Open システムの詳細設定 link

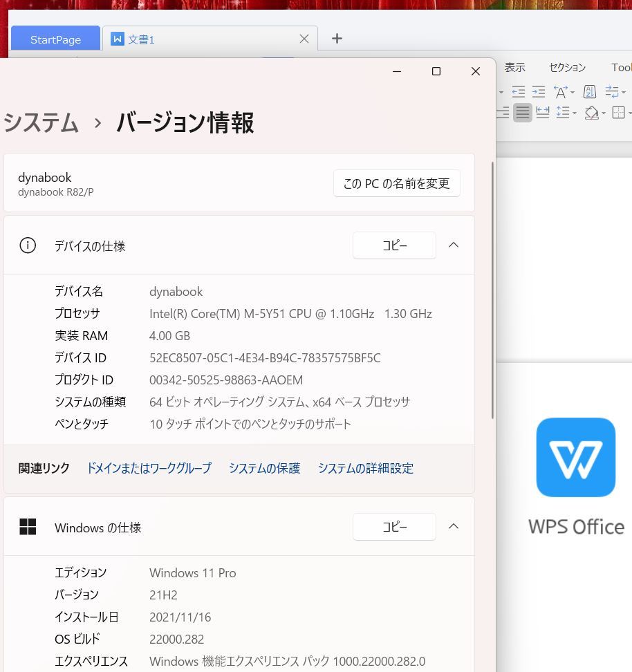tap(366, 468)
